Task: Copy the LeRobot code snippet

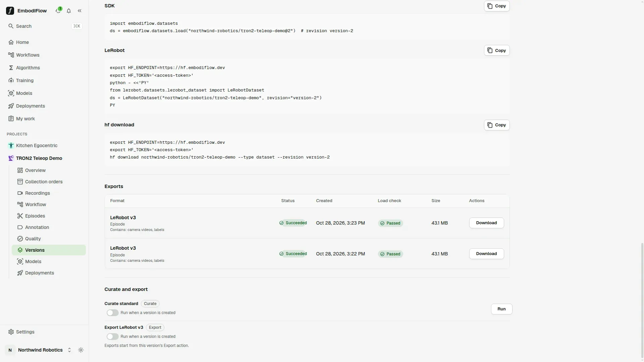Action: (x=496, y=50)
